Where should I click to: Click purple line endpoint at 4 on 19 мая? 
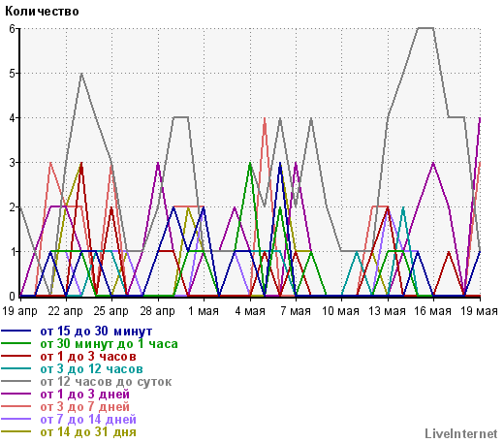pos(480,118)
